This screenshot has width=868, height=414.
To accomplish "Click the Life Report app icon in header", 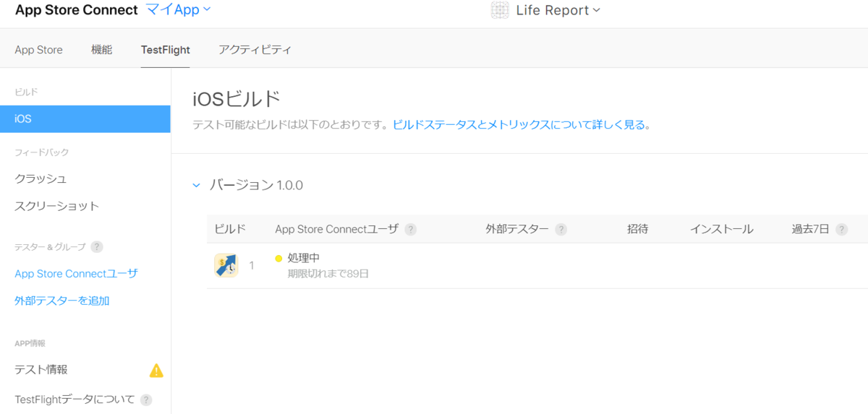I will tap(500, 10).
